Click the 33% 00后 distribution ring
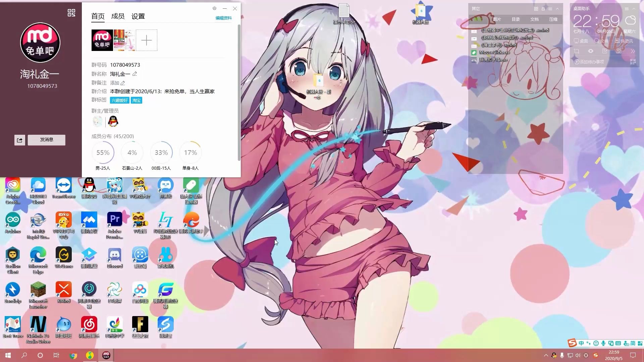Screen dimensions: 644x362 click(x=161, y=153)
